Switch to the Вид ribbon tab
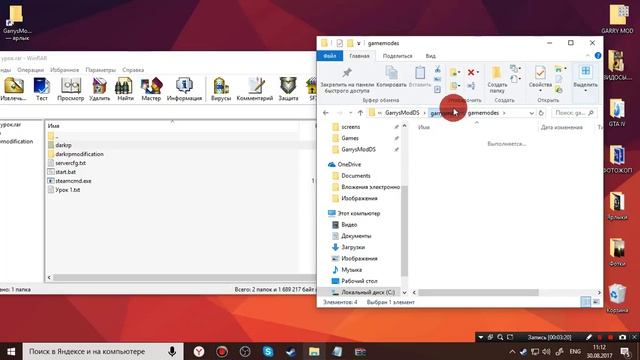Screen dimensions: 640x360 coord(431,56)
